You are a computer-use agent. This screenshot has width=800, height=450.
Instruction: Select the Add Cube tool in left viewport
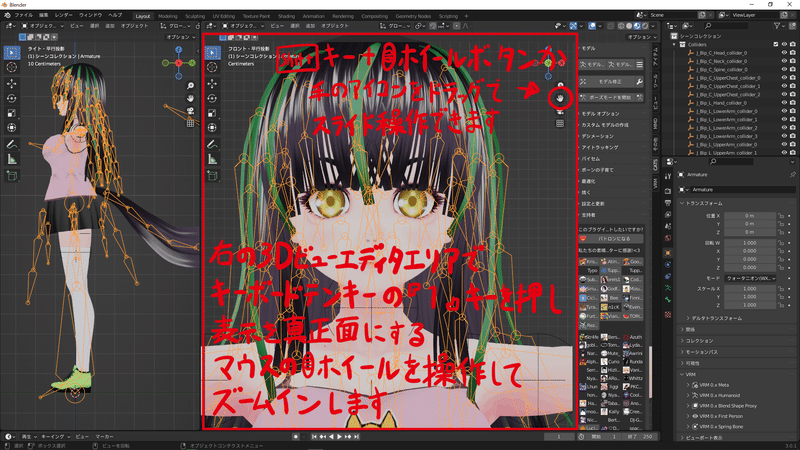(12, 176)
